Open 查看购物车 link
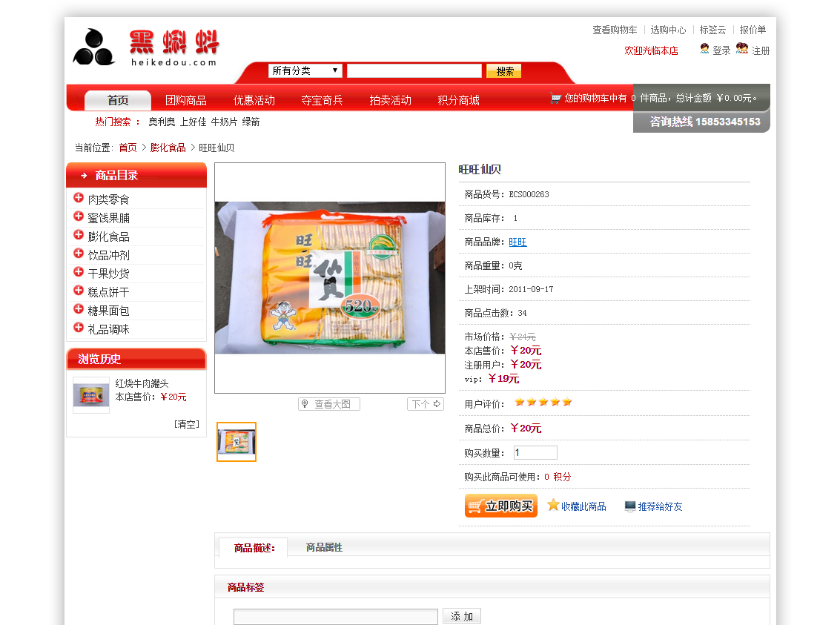The image size is (840, 625). 615,30
